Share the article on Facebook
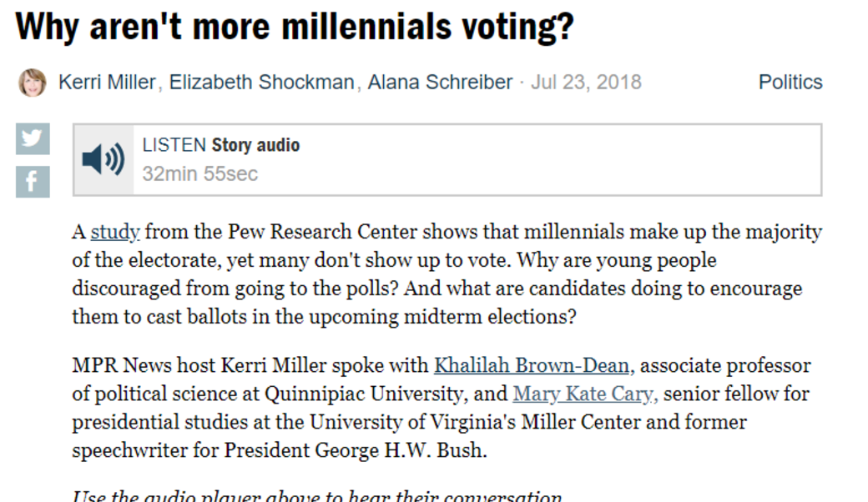 click(x=33, y=182)
